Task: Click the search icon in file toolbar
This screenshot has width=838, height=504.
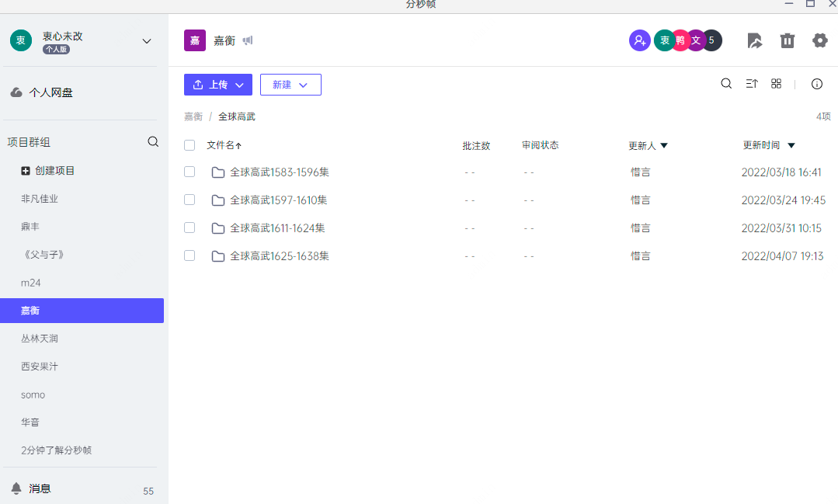Action: (726, 83)
